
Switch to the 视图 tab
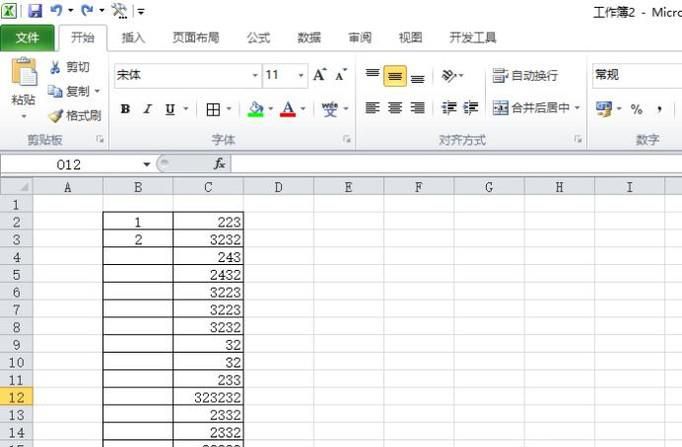coord(410,38)
